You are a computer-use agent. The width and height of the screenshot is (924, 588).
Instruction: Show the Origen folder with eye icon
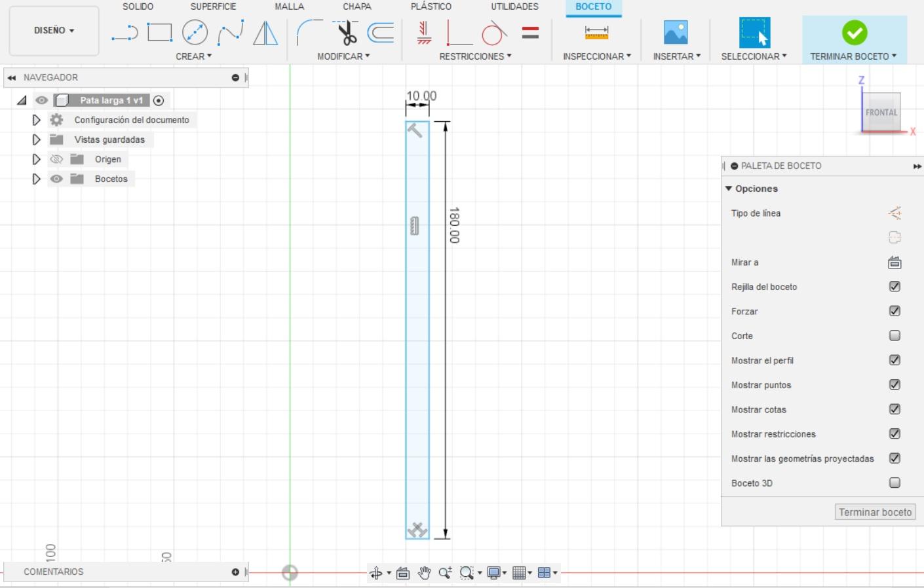click(x=56, y=159)
